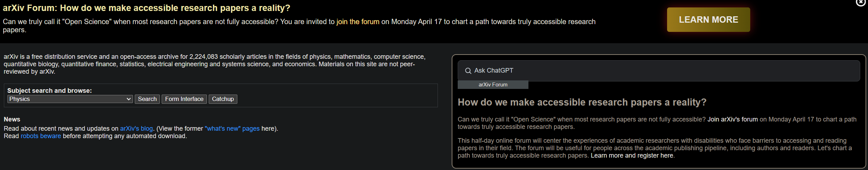Click the "Subject search and browse:" label
Screen dimensions: 868x170
(x=50, y=91)
